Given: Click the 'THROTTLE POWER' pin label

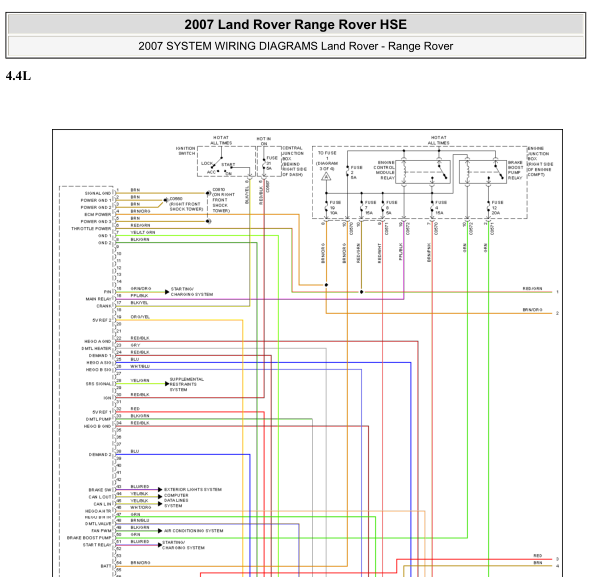Looking at the screenshot, I should 91,228.
